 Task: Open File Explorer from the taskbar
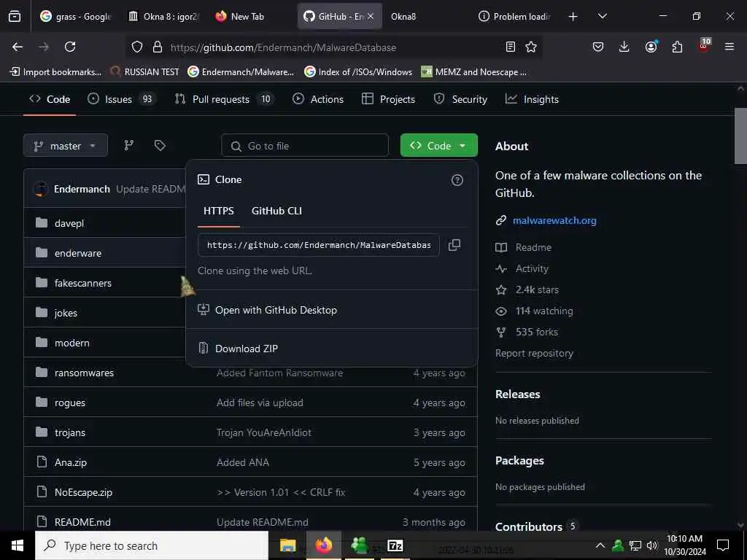[287, 545]
